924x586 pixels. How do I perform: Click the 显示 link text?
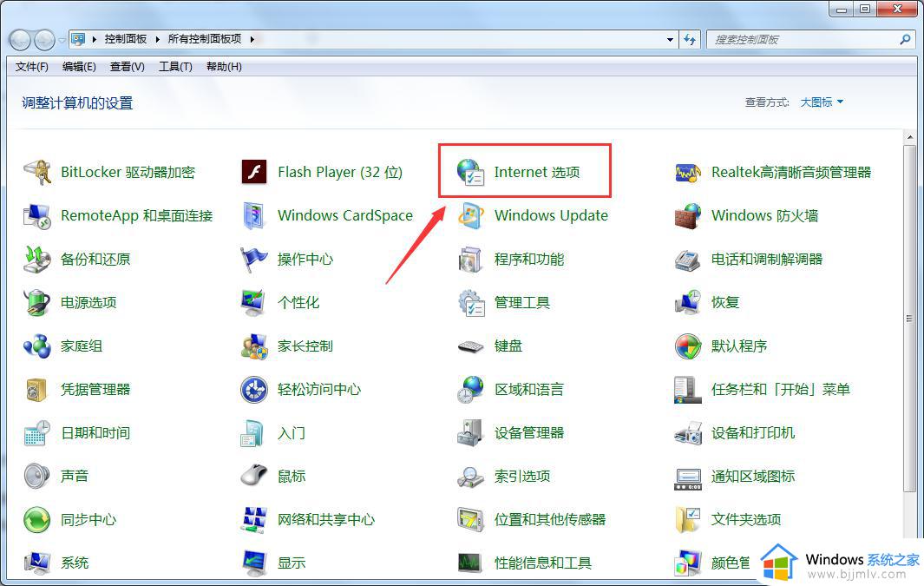pyautogui.click(x=292, y=563)
